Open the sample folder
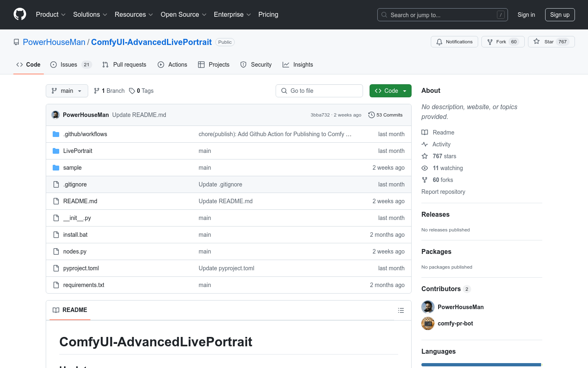This screenshot has width=588, height=368. pos(72,168)
